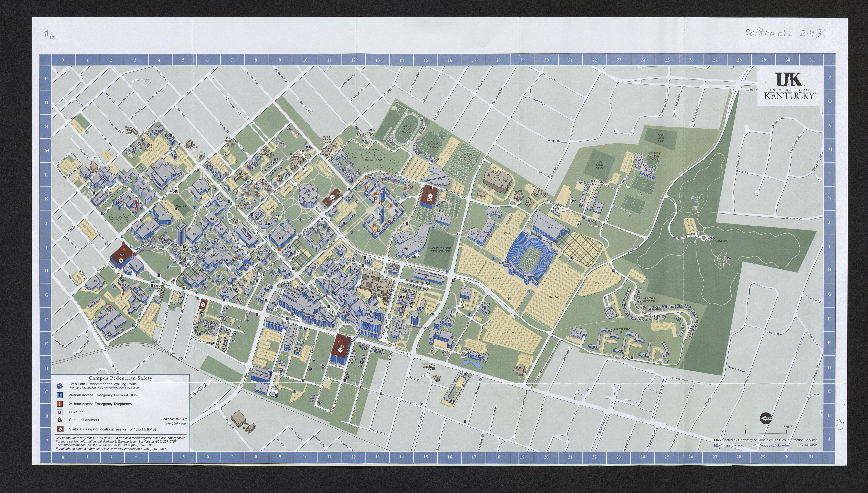Viewport: 868px width, 493px height.
Task: Click the 675 Feet scale bar
Action: click(x=771, y=430)
